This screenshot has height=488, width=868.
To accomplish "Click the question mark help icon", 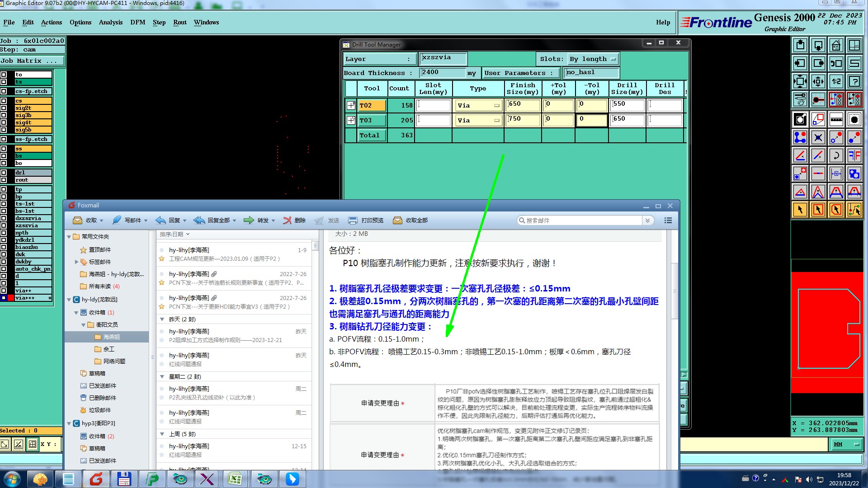I will pyautogui.click(x=854, y=81).
